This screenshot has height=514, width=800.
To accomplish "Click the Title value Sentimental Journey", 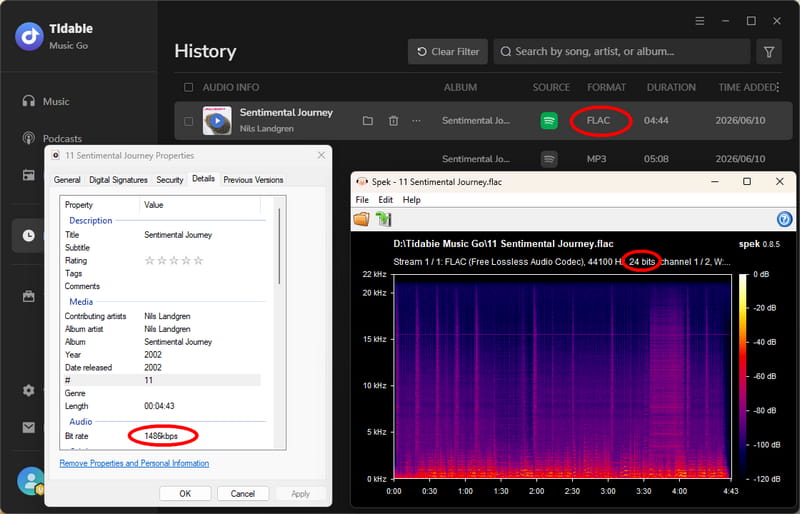I will click(x=178, y=235).
